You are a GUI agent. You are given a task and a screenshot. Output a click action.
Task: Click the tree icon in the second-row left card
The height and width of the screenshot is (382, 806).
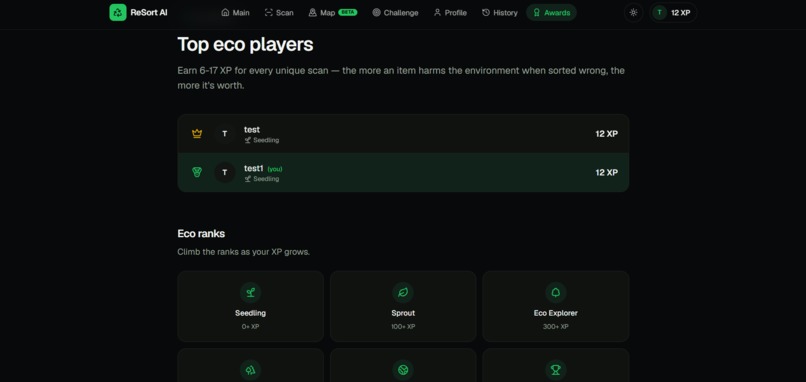pos(250,370)
